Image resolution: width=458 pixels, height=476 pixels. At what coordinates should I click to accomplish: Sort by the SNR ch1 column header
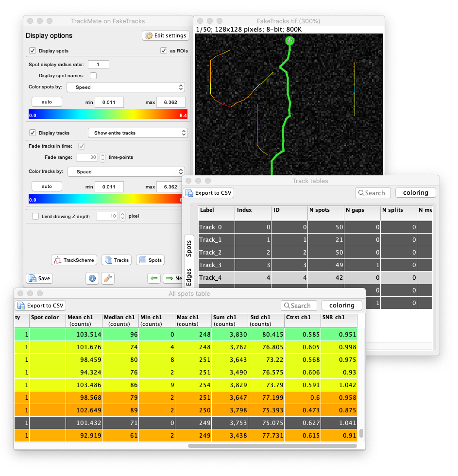tap(339, 321)
